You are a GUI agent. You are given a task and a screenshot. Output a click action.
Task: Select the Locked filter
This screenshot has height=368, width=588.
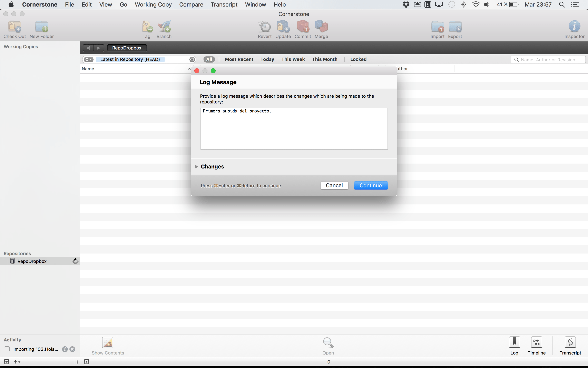(358, 59)
